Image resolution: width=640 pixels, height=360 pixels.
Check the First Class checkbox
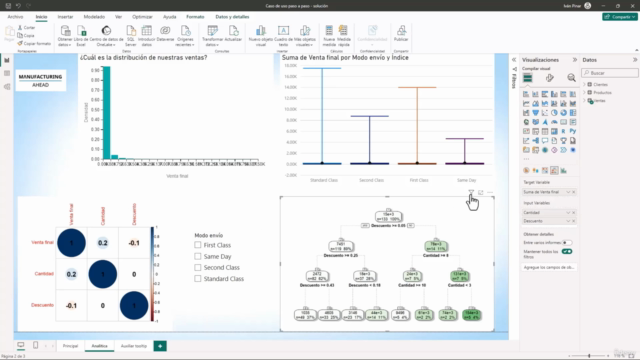[198, 245]
